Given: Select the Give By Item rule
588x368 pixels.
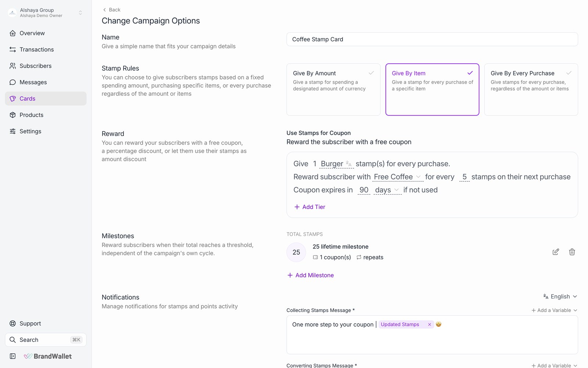Looking at the screenshot, I should click(x=432, y=89).
